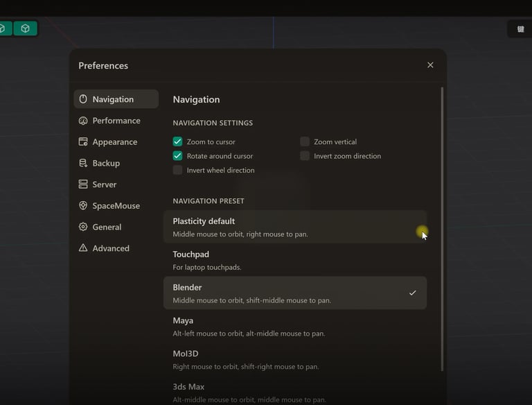This screenshot has width=532, height=405.
Task: Open the General preferences section
Action: (x=116, y=227)
